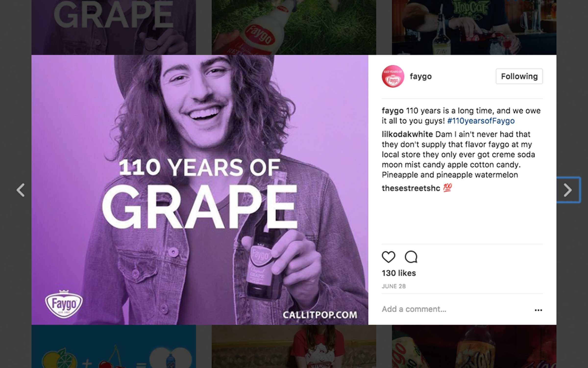Open the dimmed Grape thumbnail above the post
Image resolution: width=588 pixels, height=368 pixels.
113,27
